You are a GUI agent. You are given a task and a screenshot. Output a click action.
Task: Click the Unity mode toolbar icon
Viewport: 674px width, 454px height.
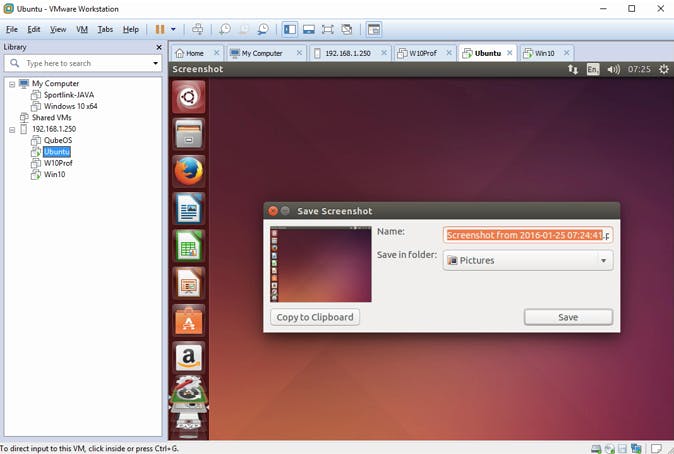[346, 29]
